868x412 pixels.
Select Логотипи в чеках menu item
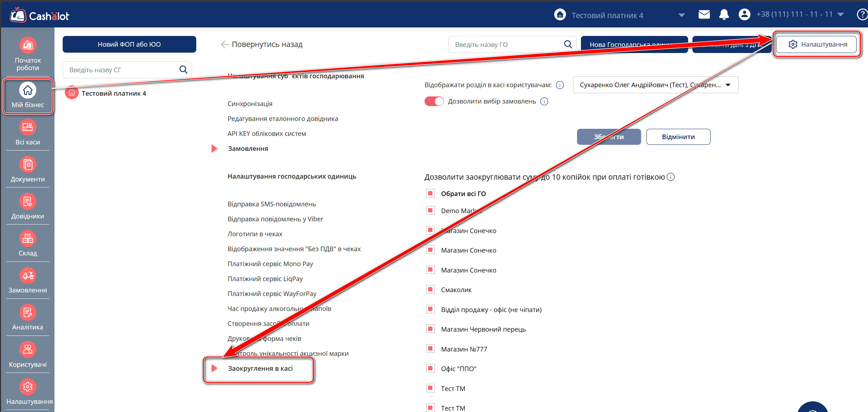pyautogui.click(x=255, y=234)
